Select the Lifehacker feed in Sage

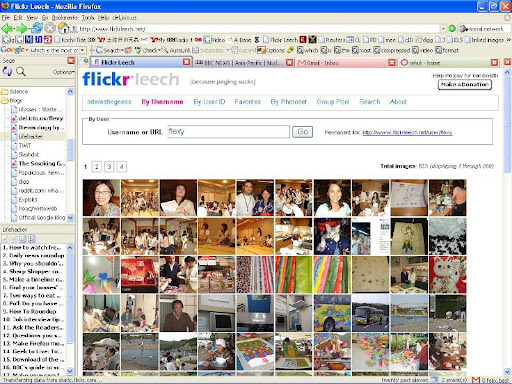[31, 137]
